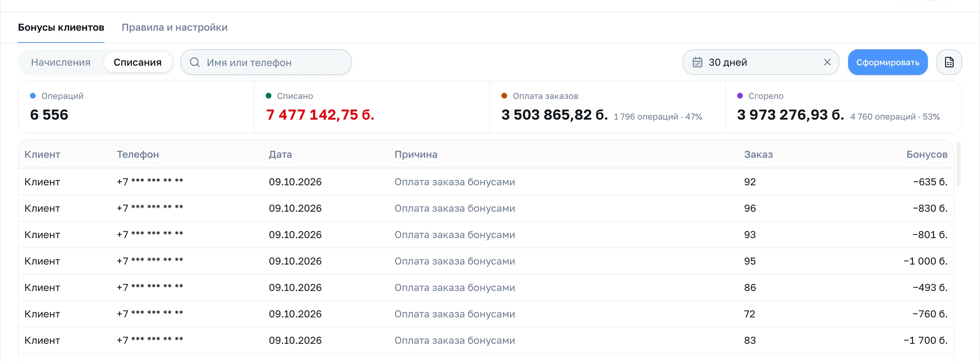
Task: Click the calendar icon in the period field
Action: point(697,62)
